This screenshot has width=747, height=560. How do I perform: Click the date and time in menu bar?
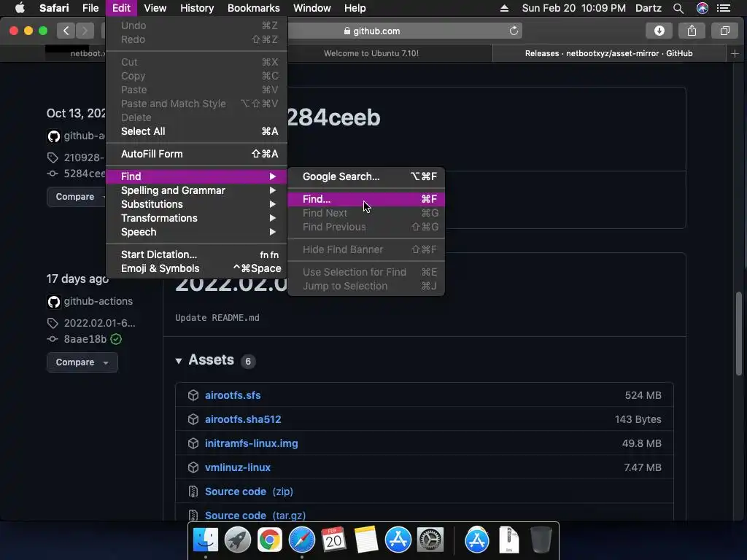pyautogui.click(x=573, y=8)
